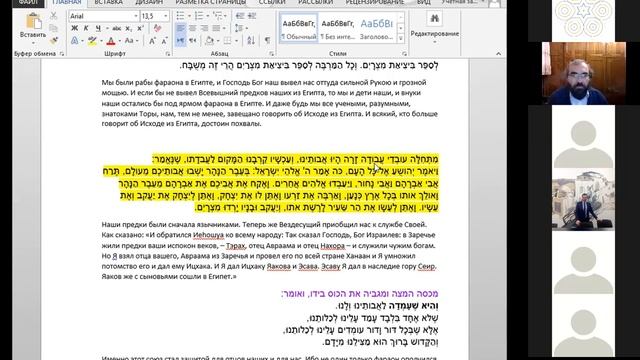The image size is (640, 360).
Task: Switch to ДИЗАЙН ribbon tab
Action: tap(149, 2)
